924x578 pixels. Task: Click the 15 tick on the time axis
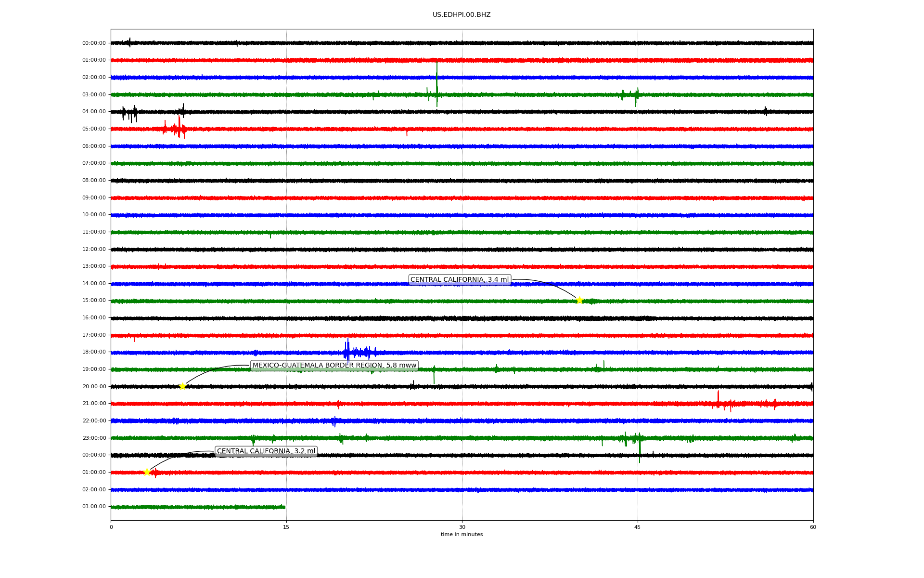coord(286,527)
